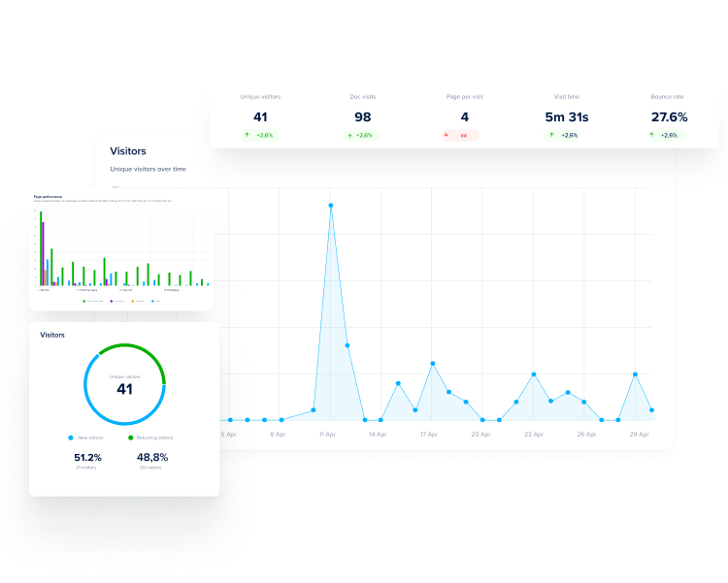Click the Bounce rate stat label
Screen dimensions: 728x583
(667, 97)
